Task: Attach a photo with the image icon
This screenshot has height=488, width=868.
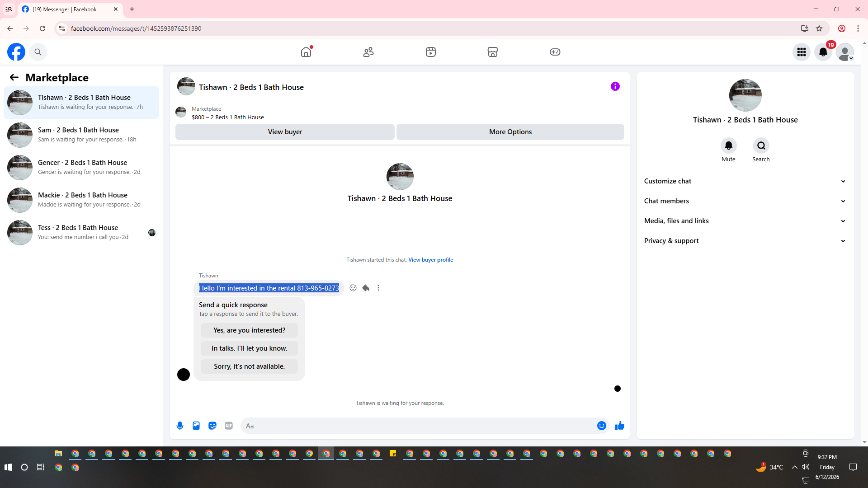Action: tap(196, 426)
